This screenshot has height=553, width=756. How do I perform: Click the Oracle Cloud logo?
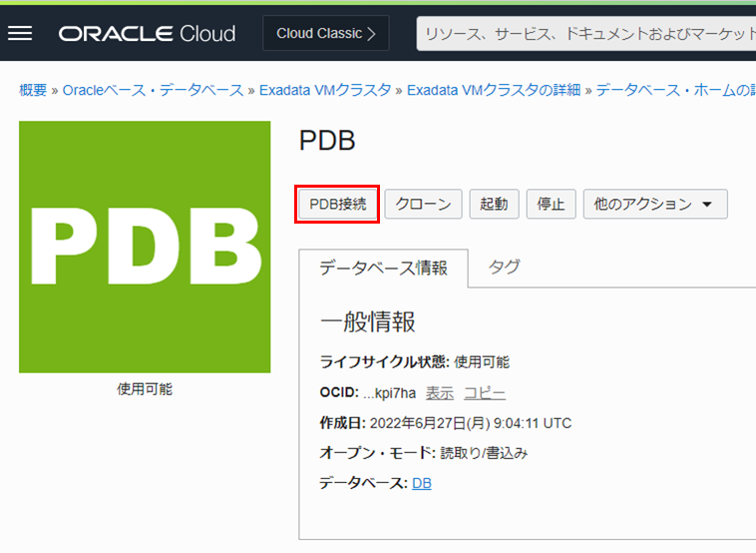[x=147, y=34]
